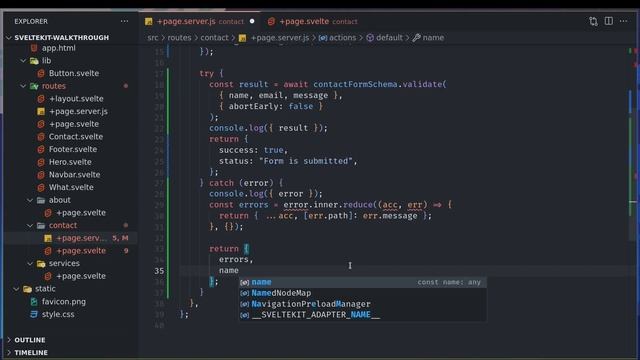640x360 pixels.
Task: Click unsaved dot on +page.server.js tab
Action: tap(252, 21)
